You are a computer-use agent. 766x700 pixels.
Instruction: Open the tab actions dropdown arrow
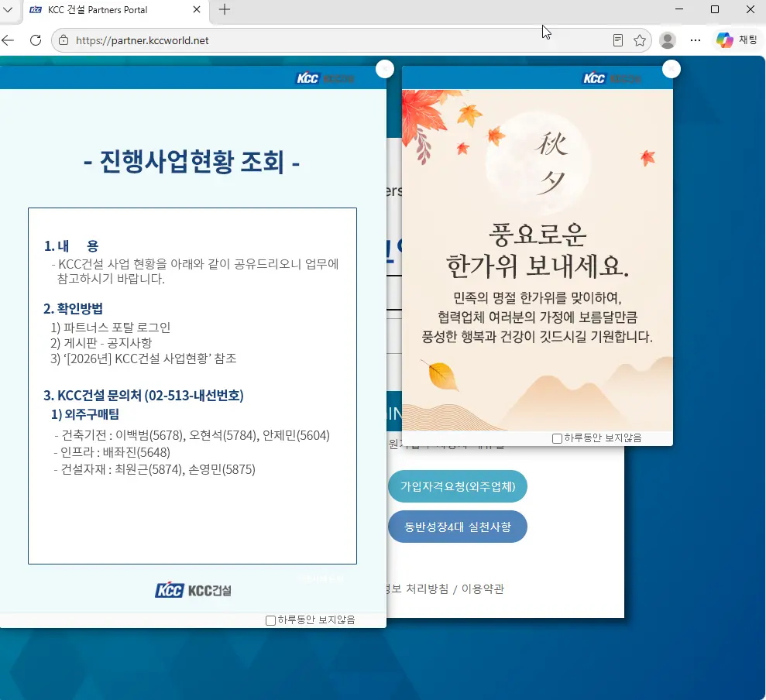(8, 9)
